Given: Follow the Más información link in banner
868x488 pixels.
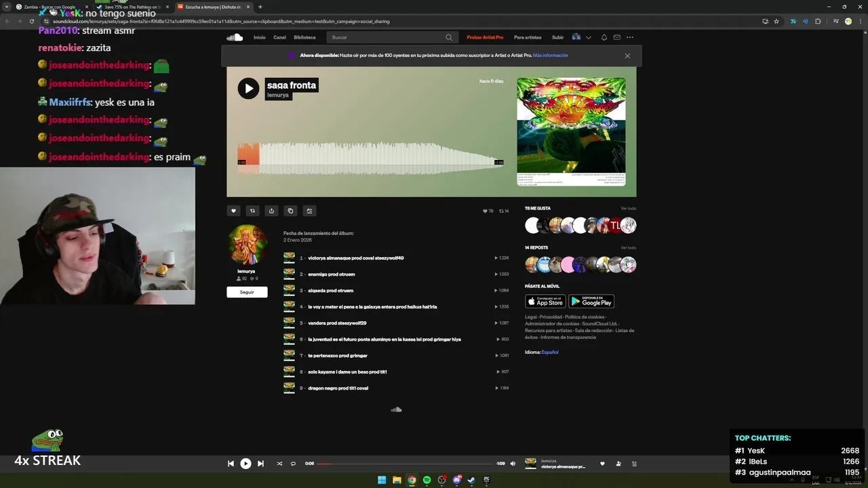Looking at the screenshot, I should tap(550, 56).
